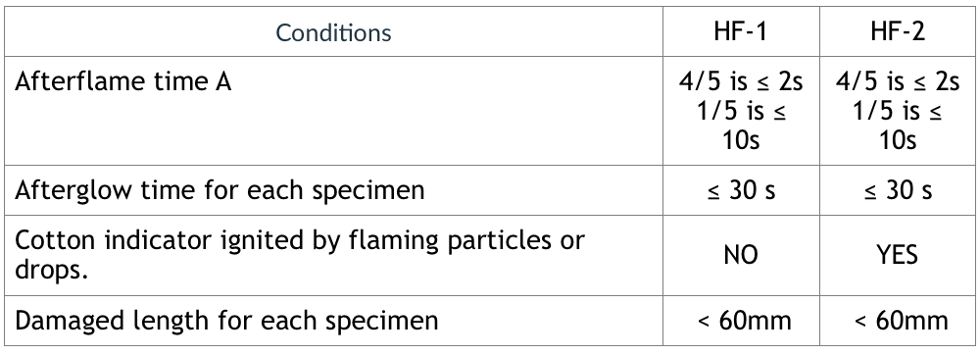The height and width of the screenshot is (355, 980).
Task: Click the word 'drops.' in cotton row
Action: (x=51, y=271)
